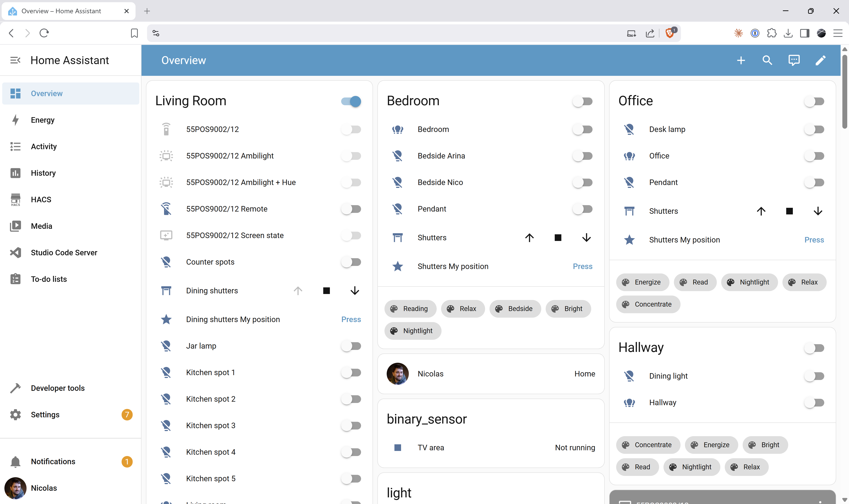Open Bedroom Shutters with up arrow
Viewport: 849px width, 504px height.
coord(530,238)
